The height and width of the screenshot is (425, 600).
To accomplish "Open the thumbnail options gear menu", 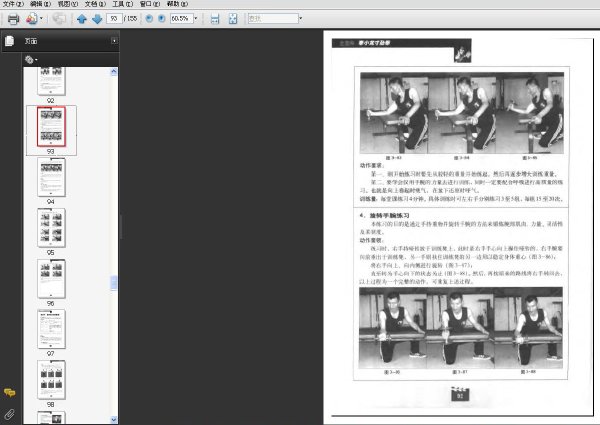I will (x=31, y=60).
